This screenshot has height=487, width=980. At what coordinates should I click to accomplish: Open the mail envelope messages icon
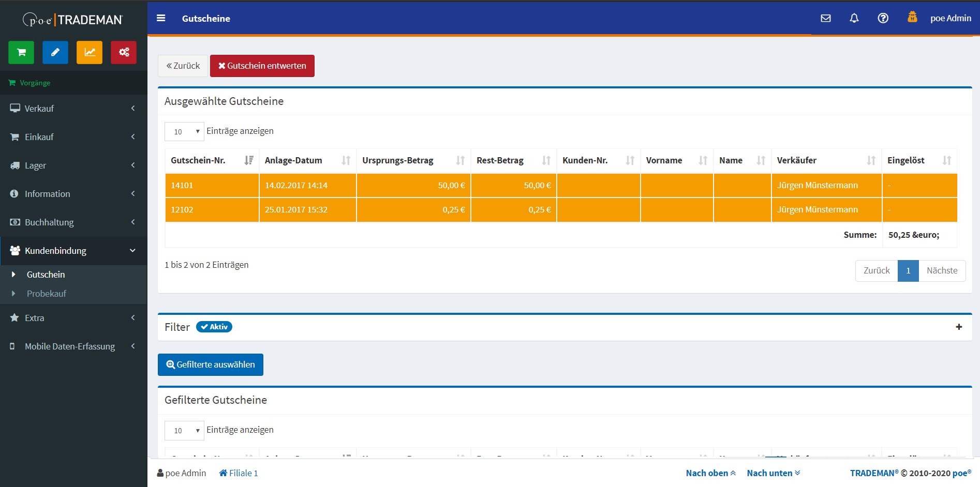[826, 18]
